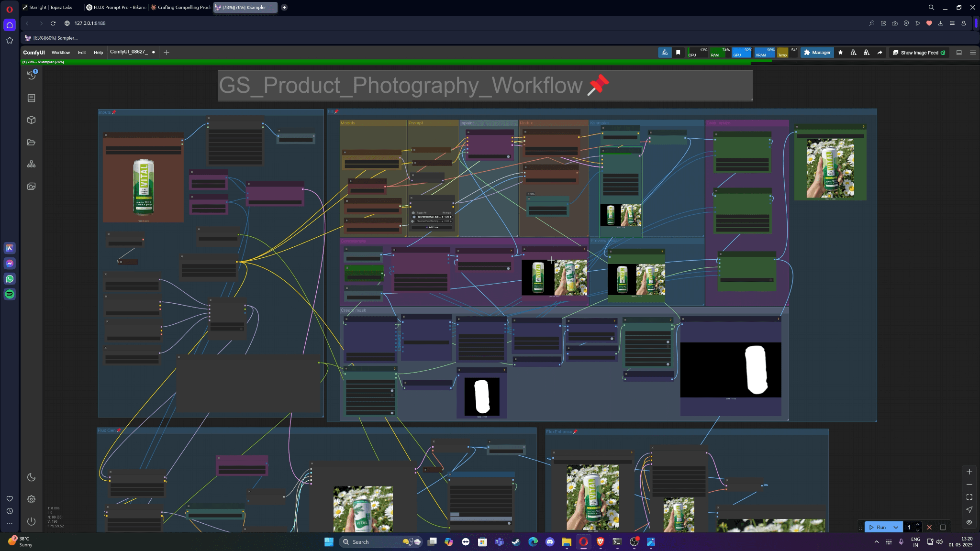Cancel current run with red X

pyautogui.click(x=929, y=527)
